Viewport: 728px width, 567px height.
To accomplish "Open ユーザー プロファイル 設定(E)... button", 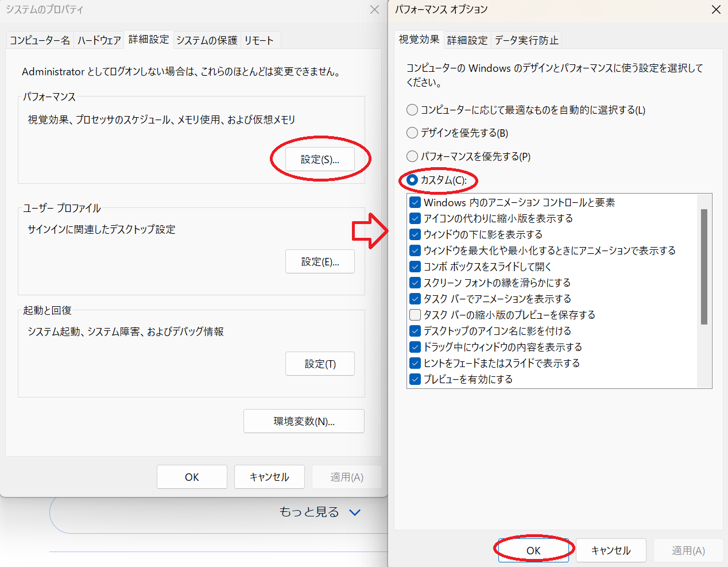I will pyautogui.click(x=320, y=261).
